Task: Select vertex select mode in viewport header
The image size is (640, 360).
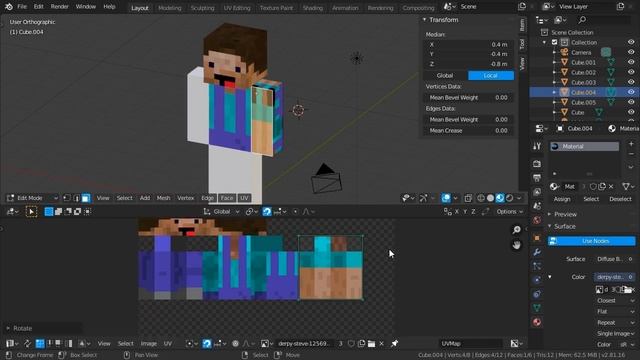Action: [67, 198]
